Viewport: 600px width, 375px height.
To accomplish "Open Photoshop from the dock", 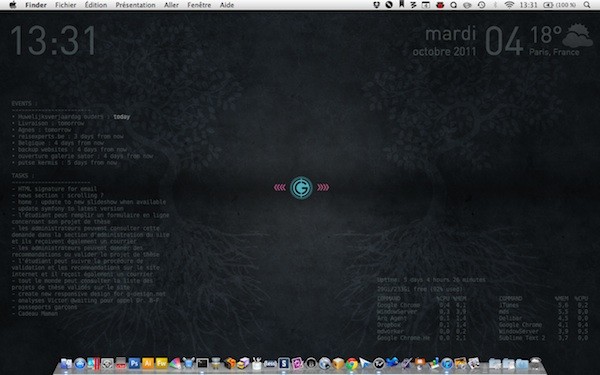I will (x=134, y=363).
